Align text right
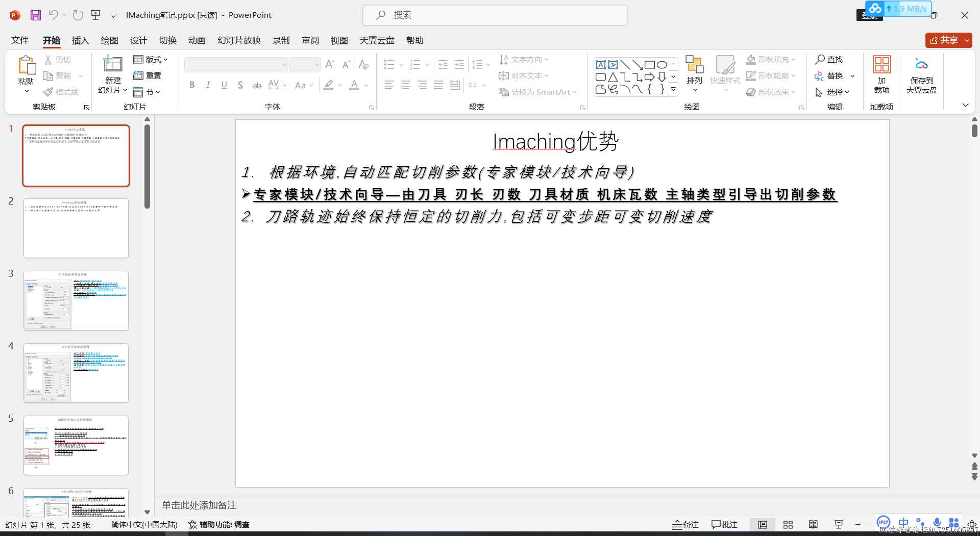 tap(422, 85)
